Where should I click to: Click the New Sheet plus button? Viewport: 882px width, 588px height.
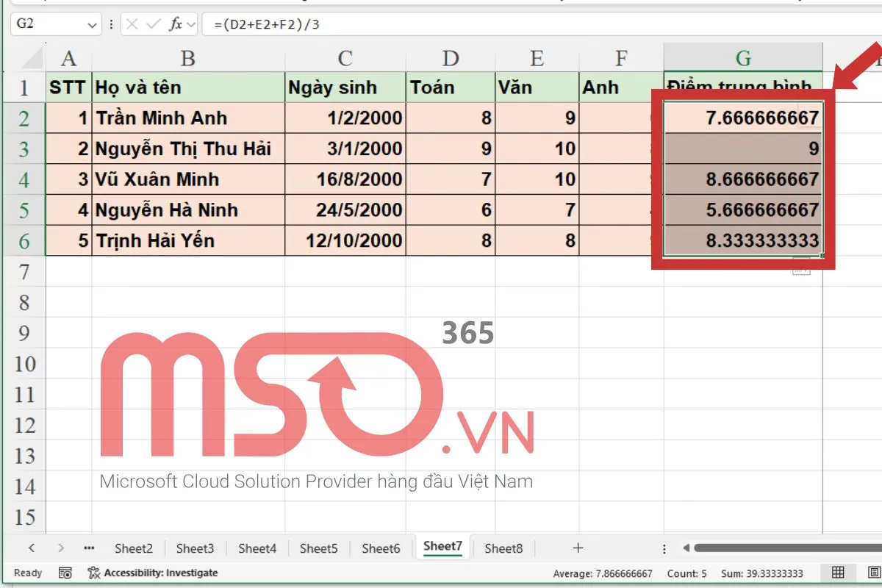tap(578, 548)
